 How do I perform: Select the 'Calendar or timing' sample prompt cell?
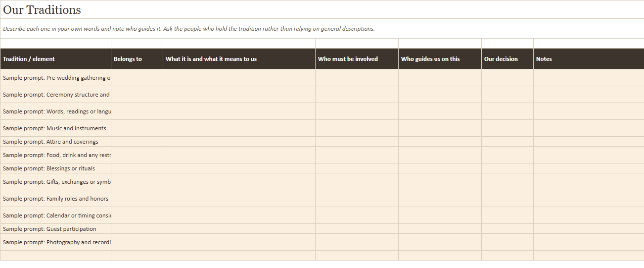[55, 215]
